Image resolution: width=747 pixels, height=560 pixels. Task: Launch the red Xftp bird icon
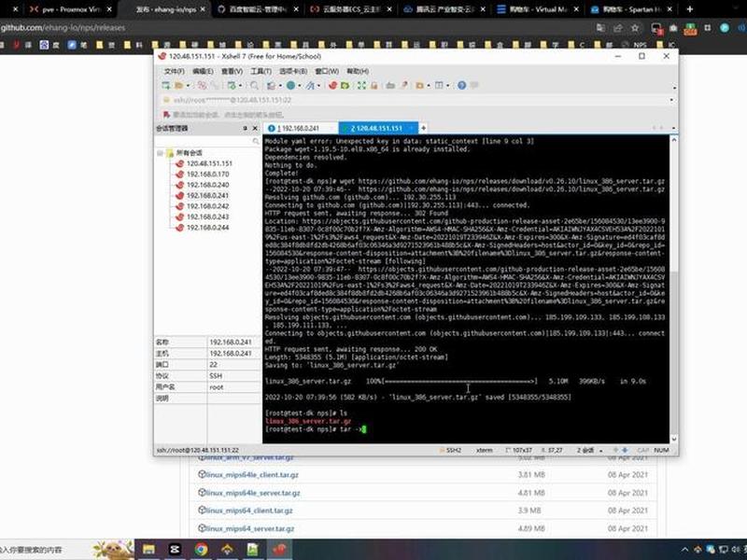332,85
